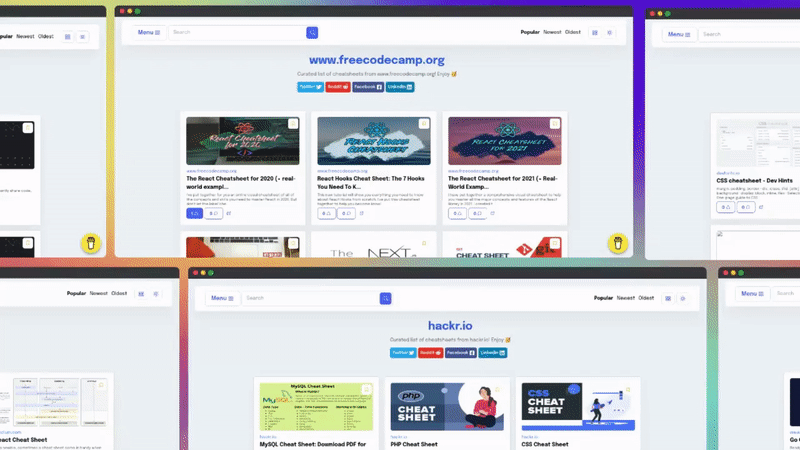Image resolution: width=800 pixels, height=450 pixels.
Task: Select Newest sort in hackr.io window
Action: 626,298
